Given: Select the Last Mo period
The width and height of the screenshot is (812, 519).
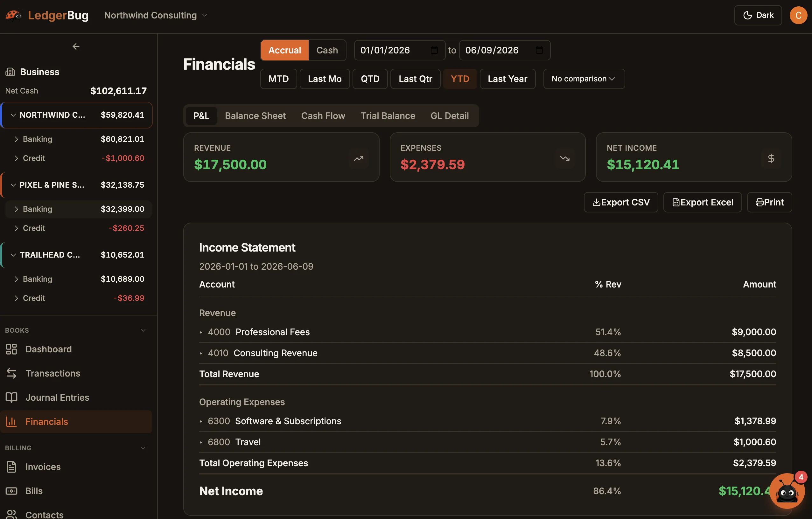Looking at the screenshot, I should tap(325, 79).
